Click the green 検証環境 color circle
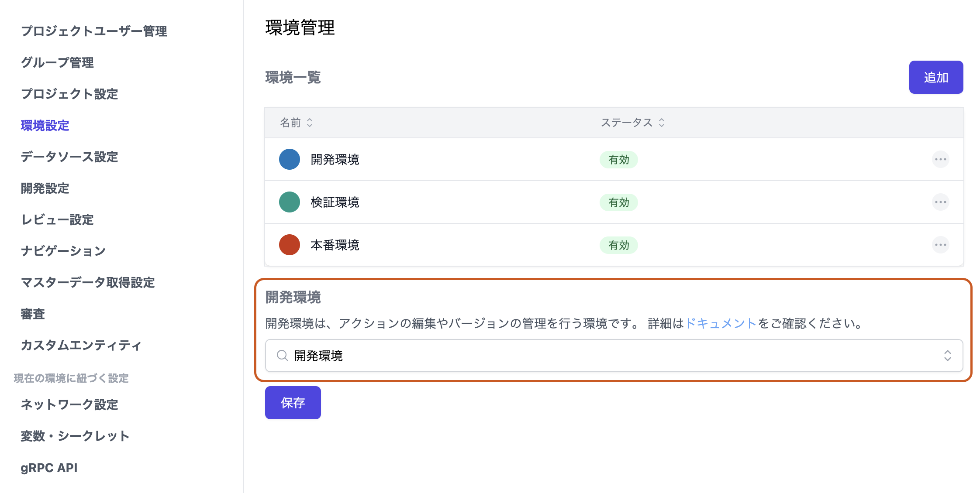980x493 pixels. (x=289, y=202)
